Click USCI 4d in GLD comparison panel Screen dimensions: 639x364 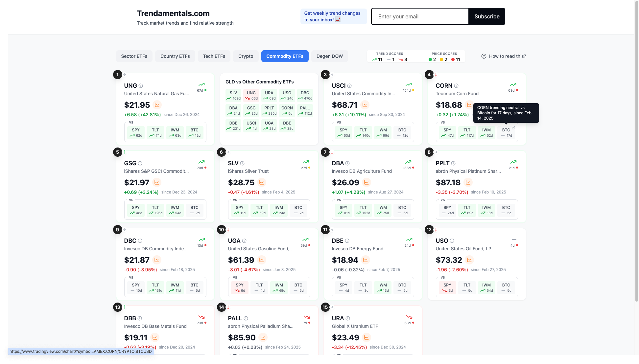tap(251, 126)
